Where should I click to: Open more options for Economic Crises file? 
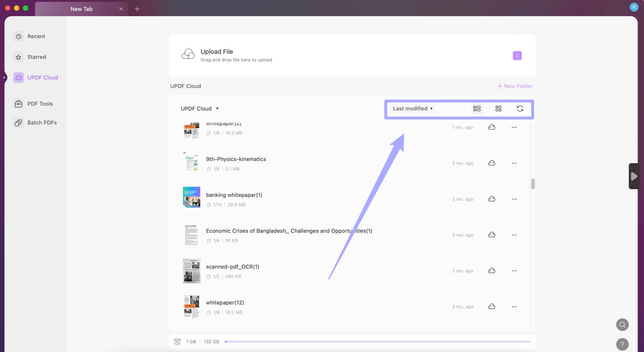click(514, 235)
